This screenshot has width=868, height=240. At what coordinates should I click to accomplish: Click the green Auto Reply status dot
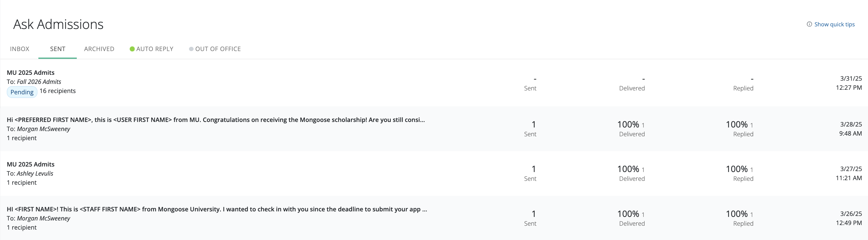point(132,49)
